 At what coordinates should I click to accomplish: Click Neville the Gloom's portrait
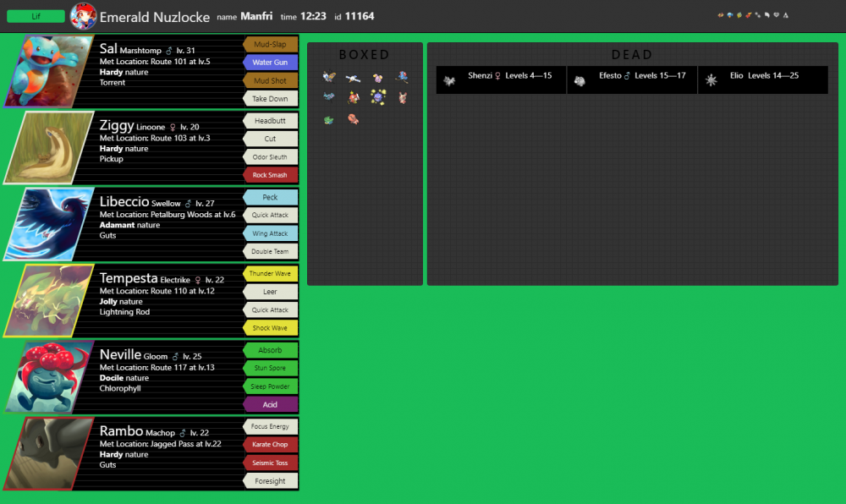(49, 377)
